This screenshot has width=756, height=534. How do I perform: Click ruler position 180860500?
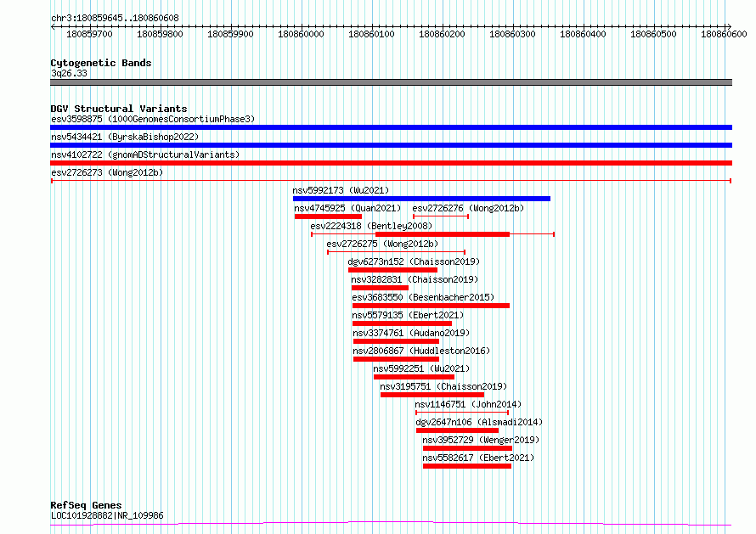[653, 34]
